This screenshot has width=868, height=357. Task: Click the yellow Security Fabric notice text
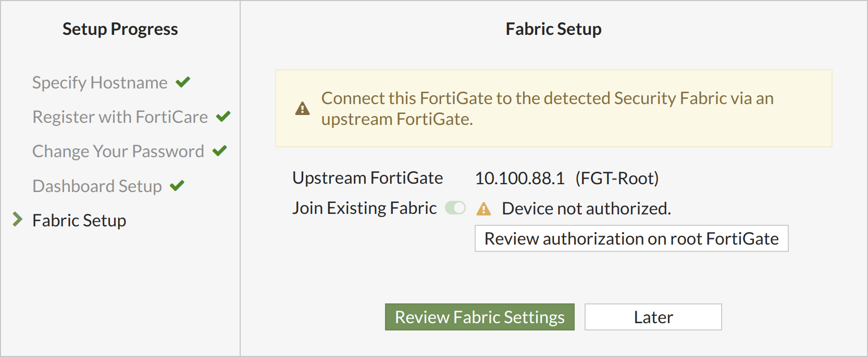tap(547, 109)
